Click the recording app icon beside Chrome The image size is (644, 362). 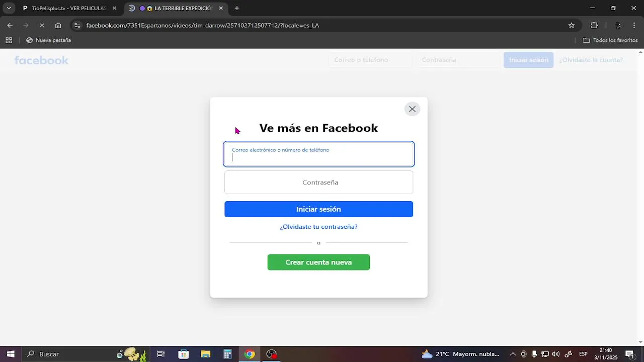(272, 354)
